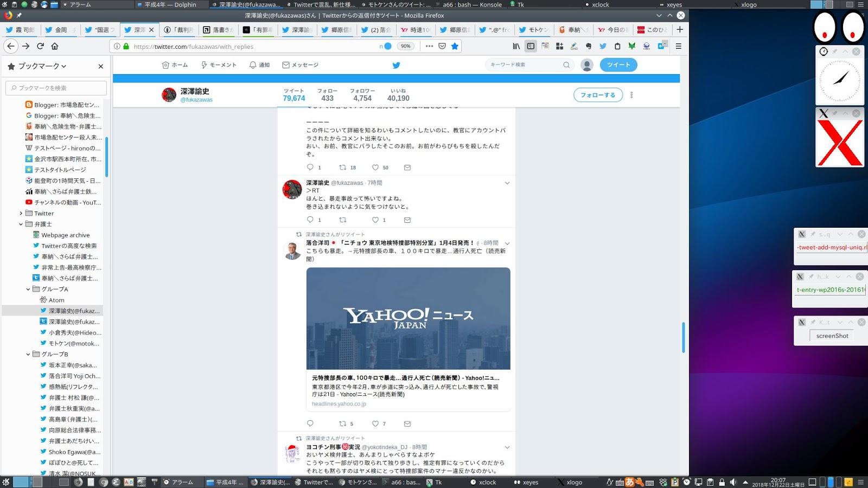
Task: Open the 90% zoom level indicator
Action: click(406, 46)
